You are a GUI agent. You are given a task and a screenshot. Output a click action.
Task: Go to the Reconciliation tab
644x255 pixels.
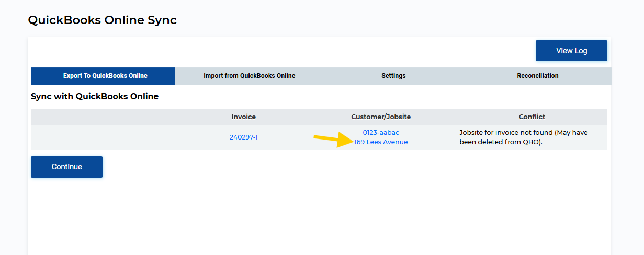click(538, 76)
